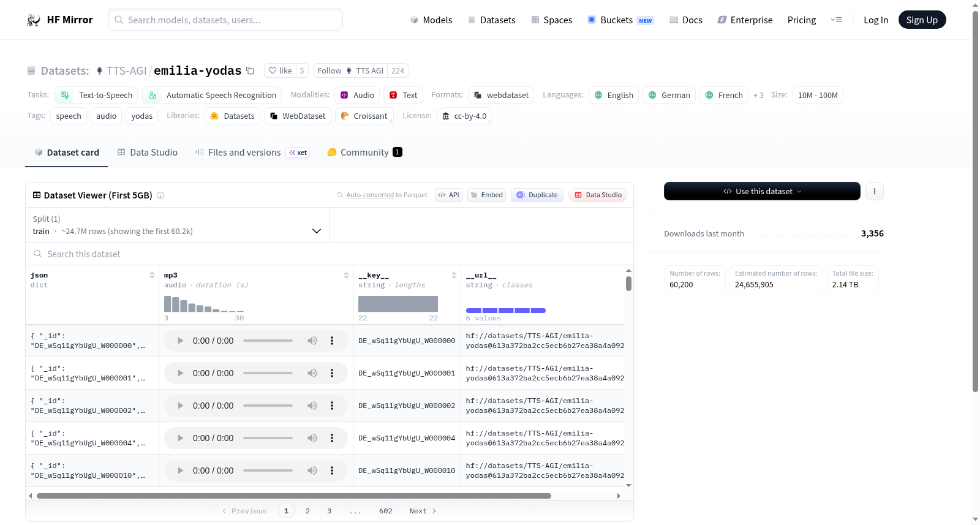Jump to page 602
The image size is (980, 525).
(x=386, y=511)
